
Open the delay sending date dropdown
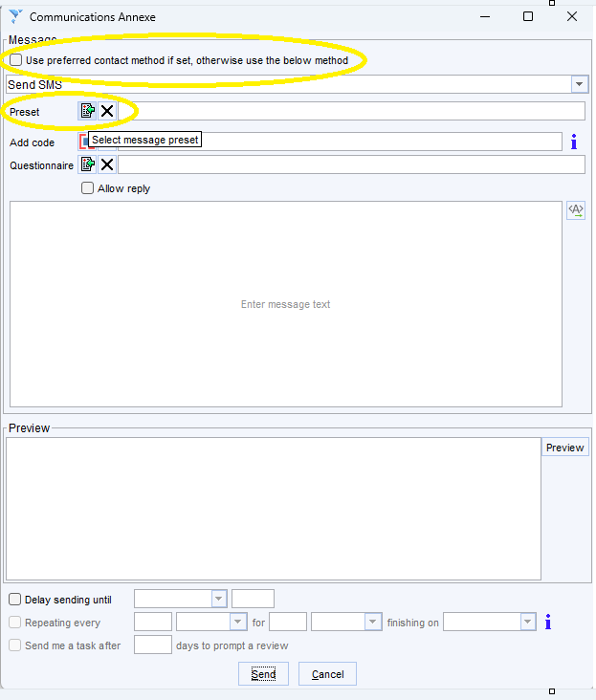219,599
